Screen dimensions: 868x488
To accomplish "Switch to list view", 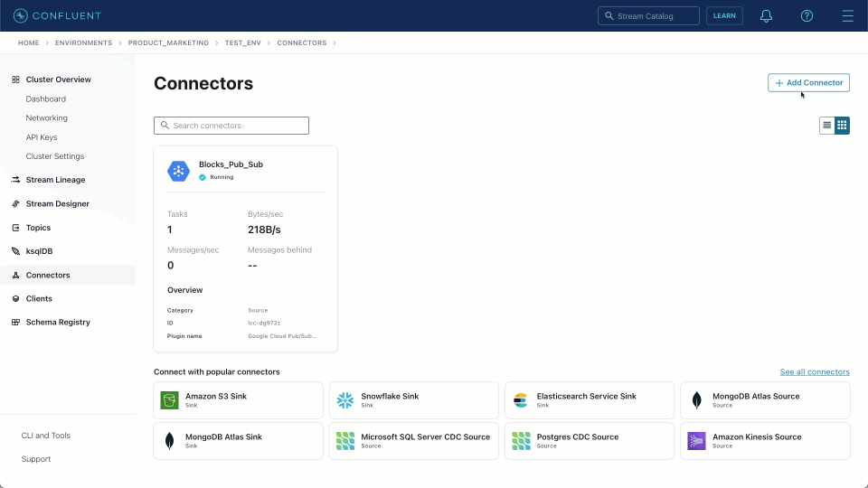I will [826, 126].
